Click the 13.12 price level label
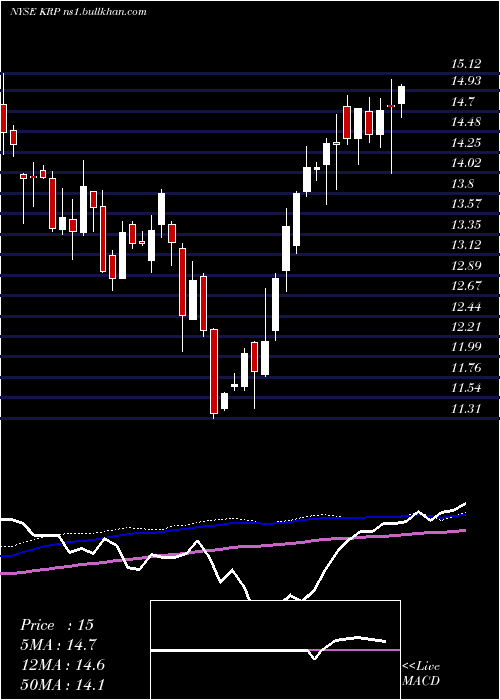 tap(466, 245)
